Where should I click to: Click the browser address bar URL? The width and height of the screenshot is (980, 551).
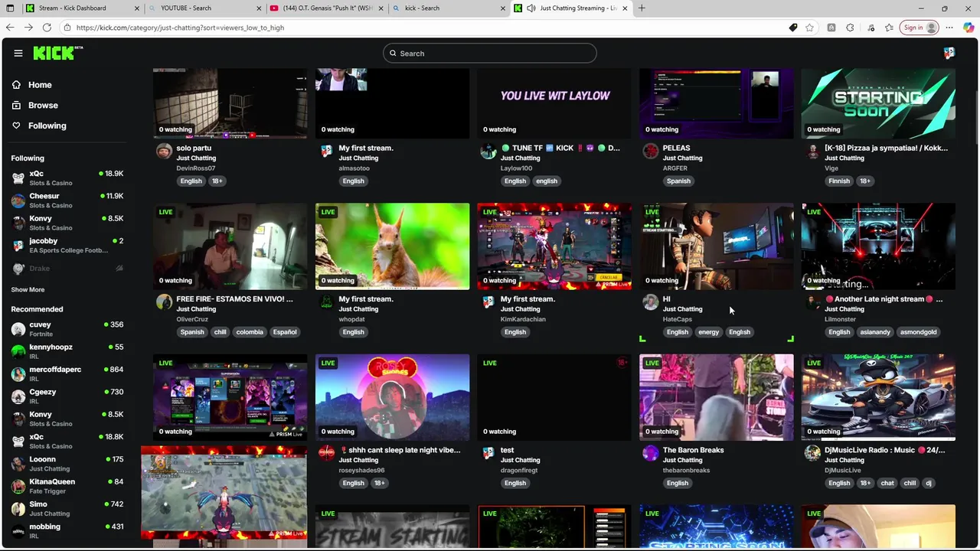click(180, 28)
